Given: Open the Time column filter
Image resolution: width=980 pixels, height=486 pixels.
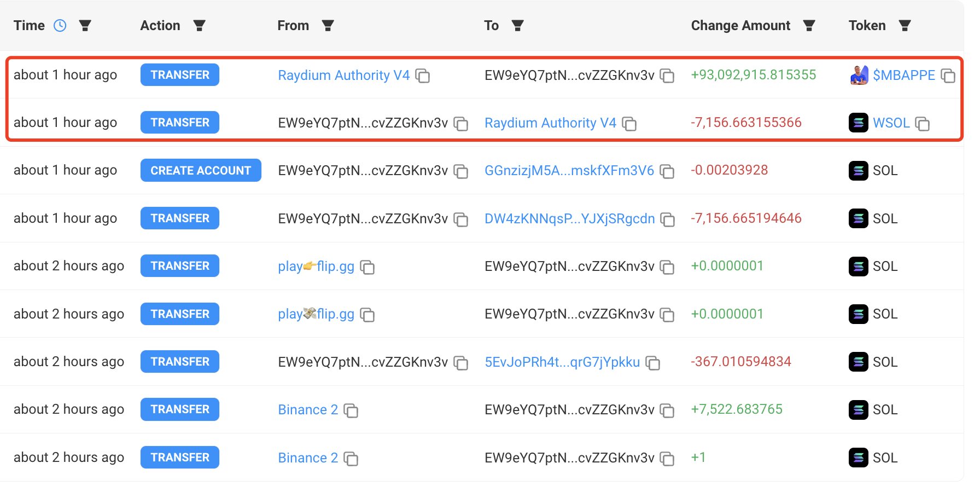Looking at the screenshot, I should point(85,26).
